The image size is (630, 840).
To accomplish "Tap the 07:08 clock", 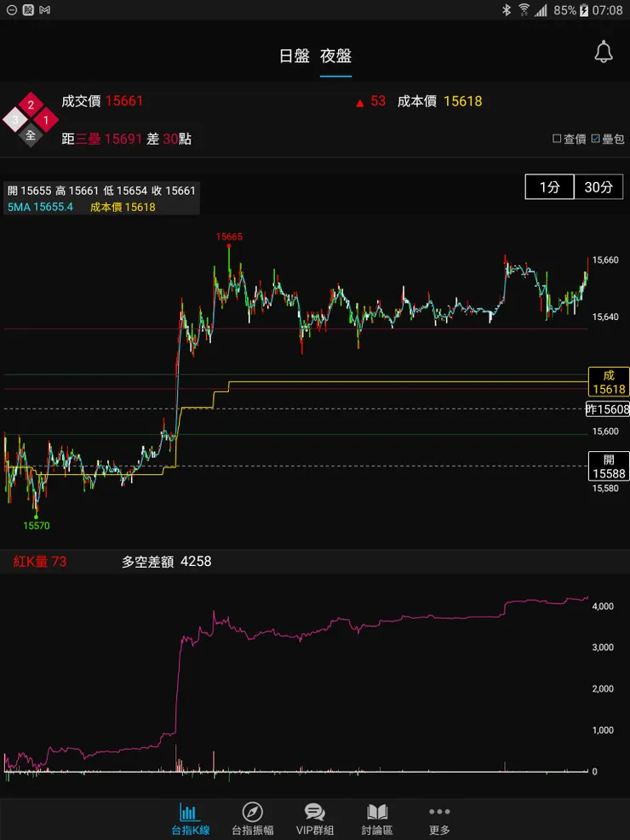I will coord(608,10).
